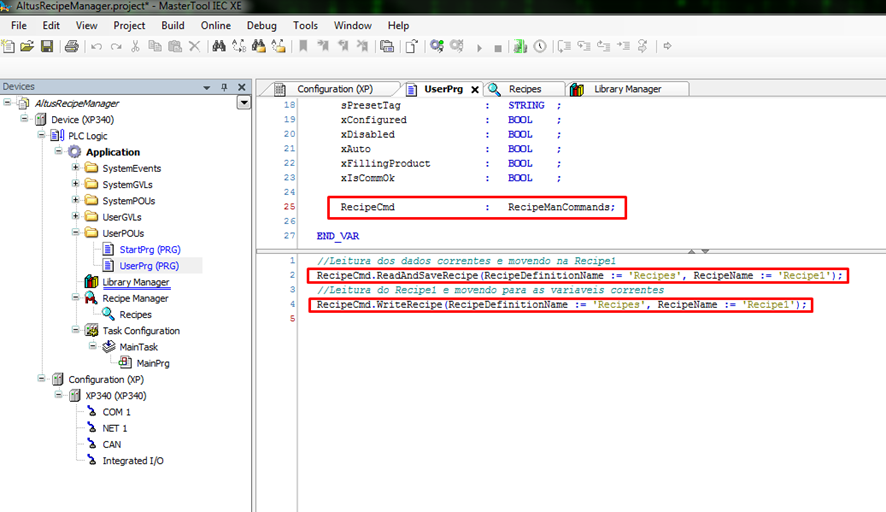Select StartPrg (PRG) in the device tree

coord(149,250)
